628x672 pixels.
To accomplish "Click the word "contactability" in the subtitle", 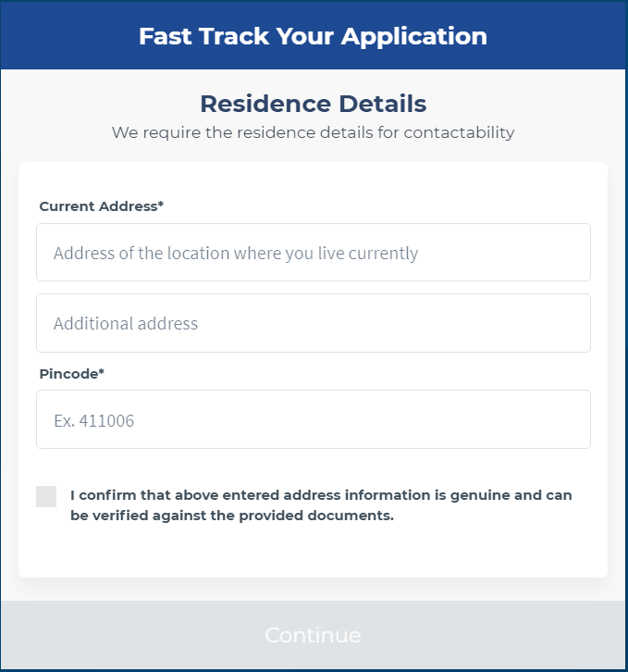I will click(459, 132).
